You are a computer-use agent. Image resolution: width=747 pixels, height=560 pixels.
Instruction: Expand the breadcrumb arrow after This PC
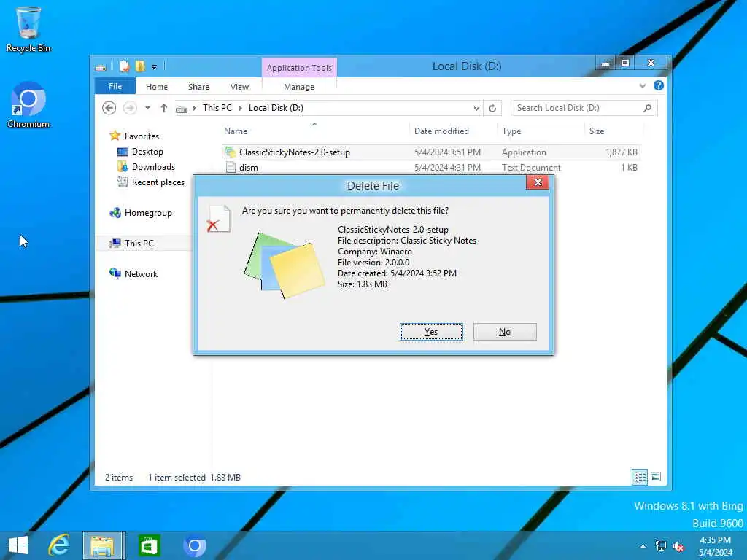pos(241,108)
